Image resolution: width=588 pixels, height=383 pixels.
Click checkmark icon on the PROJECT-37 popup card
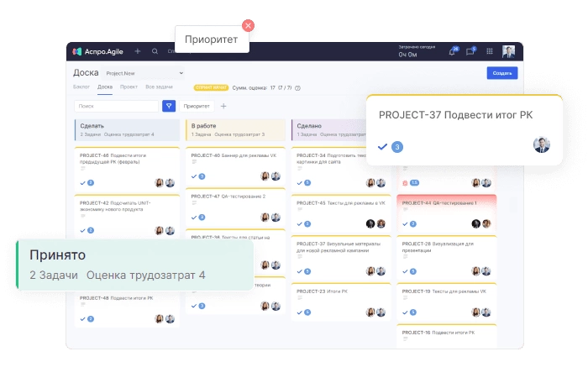point(382,147)
